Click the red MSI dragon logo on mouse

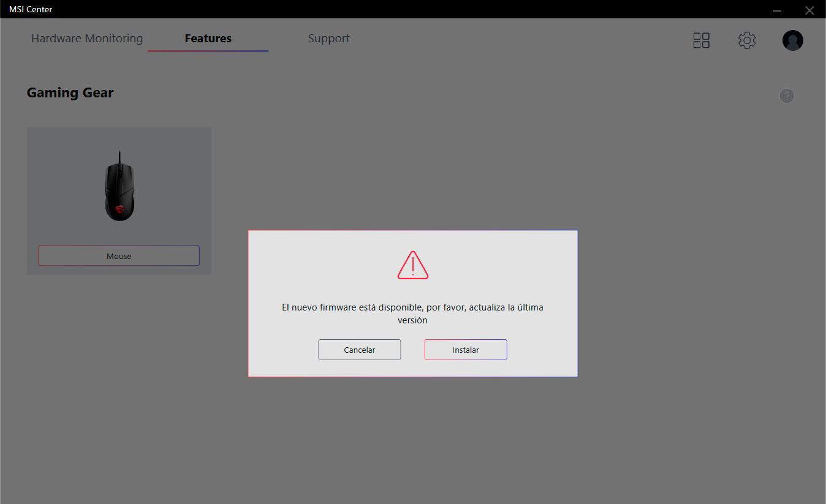coord(119,209)
